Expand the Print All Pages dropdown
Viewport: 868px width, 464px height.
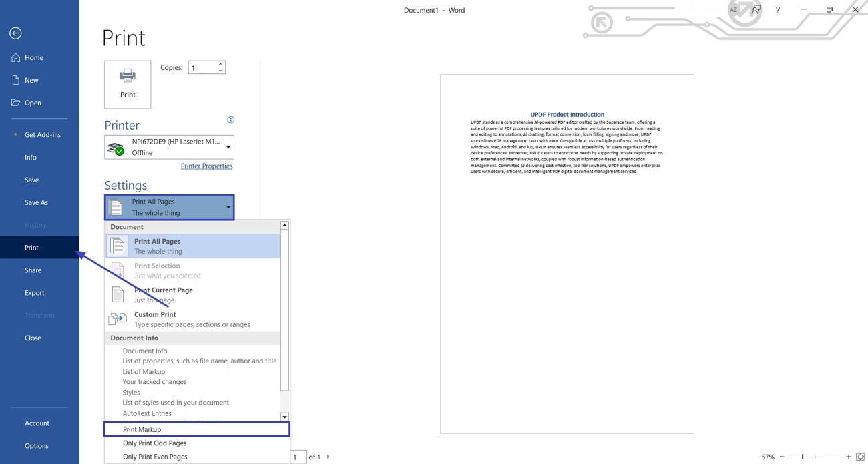[x=170, y=207]
